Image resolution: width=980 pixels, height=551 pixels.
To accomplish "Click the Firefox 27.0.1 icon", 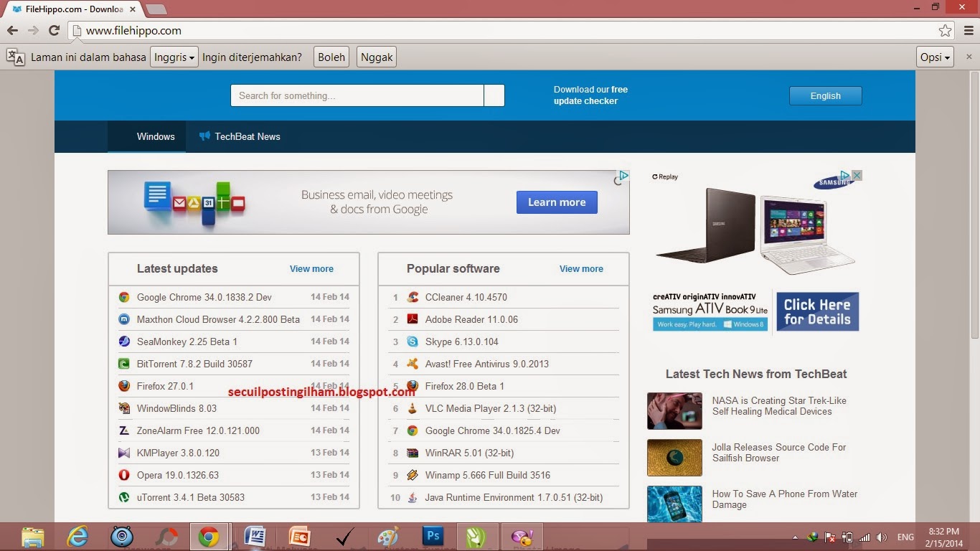I will 124,386.
